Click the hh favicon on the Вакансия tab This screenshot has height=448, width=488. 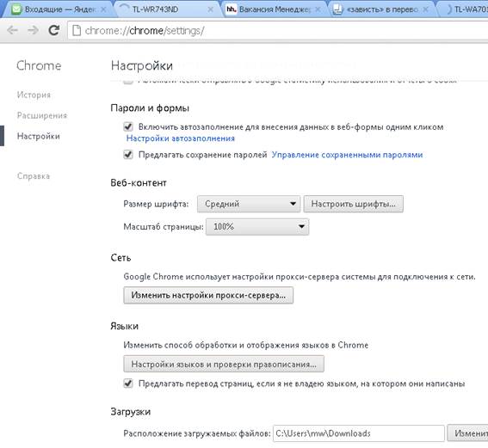(x=232, y=9)
